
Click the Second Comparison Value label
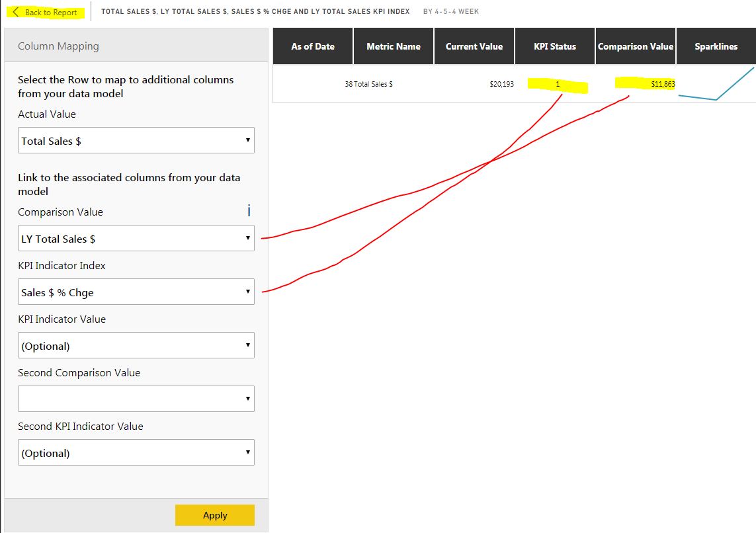tap(79, 372)
